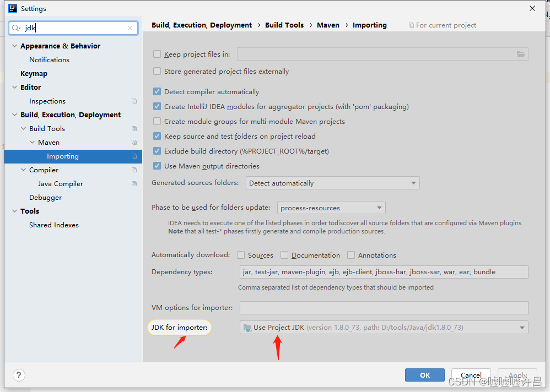Image resolution: width=550 pixels, height=392 pixels.
Task: Click the Cancel button
Action: point(471,375)
